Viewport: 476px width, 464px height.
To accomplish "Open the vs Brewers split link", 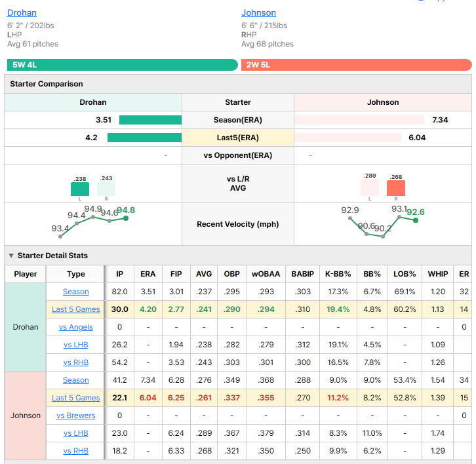I will [76, 416].
